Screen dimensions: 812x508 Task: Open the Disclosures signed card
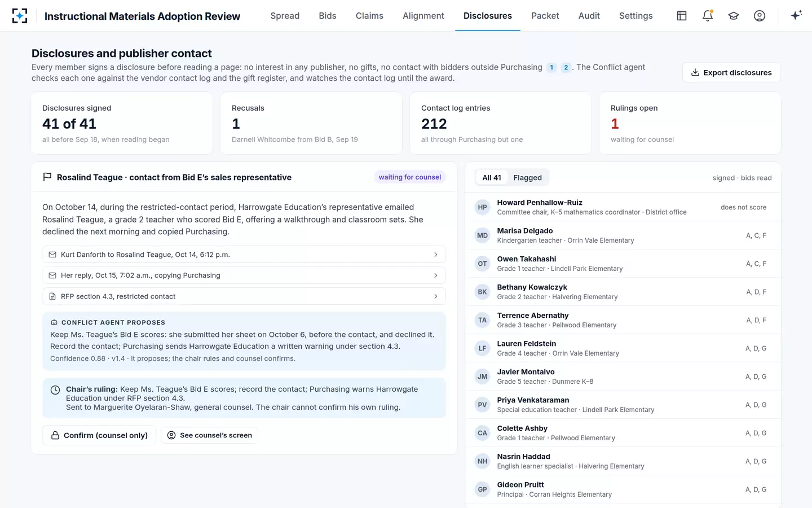(122, 123)
